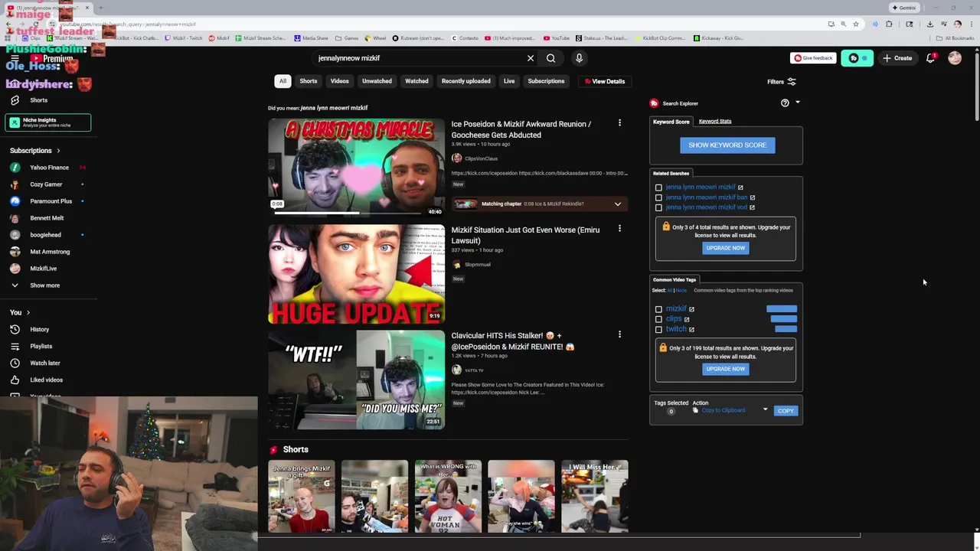Open History in the left sidebar
The width and height of the screenshot is (980, 551).
tap(39, 329)
